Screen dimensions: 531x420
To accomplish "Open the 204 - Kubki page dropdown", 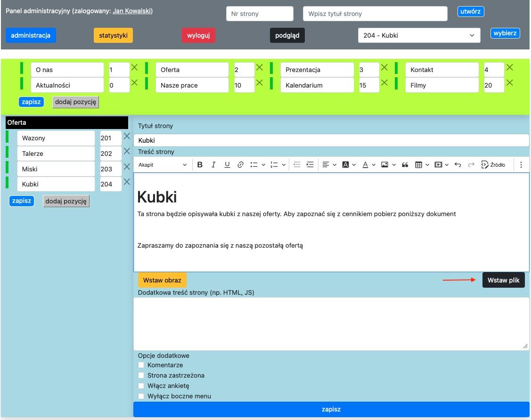I will pos(419,35).
